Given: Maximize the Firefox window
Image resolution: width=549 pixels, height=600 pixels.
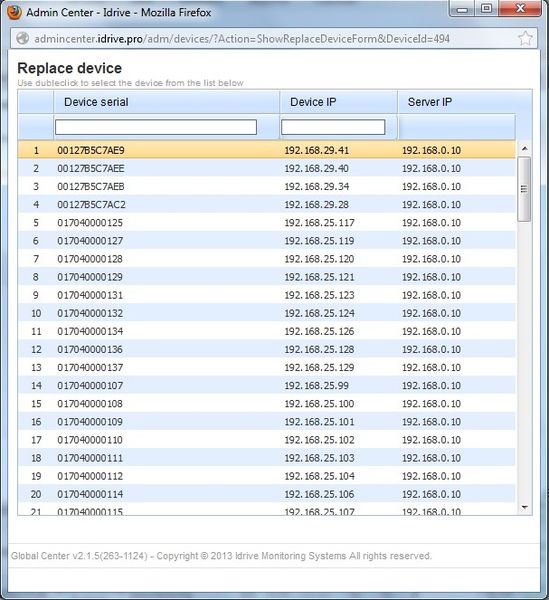Looking at the screenshot, I should (x=486, y=9).
